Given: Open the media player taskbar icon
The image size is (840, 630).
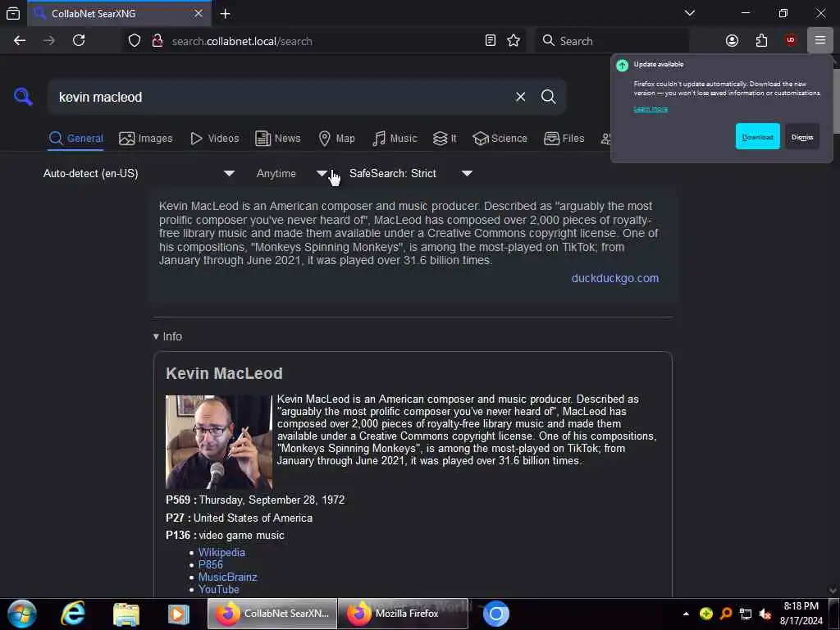Looking at the screenshot, I should click(x=178, y=614).
